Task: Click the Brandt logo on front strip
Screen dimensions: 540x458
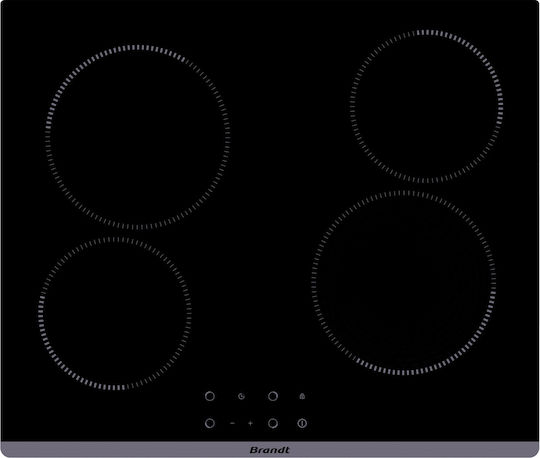Action: tap(270, 450)
